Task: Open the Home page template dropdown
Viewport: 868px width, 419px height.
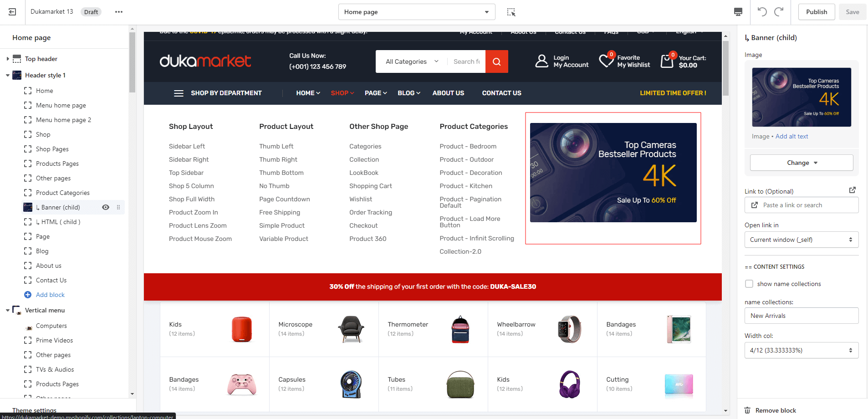Action: (x=416, y=12)
